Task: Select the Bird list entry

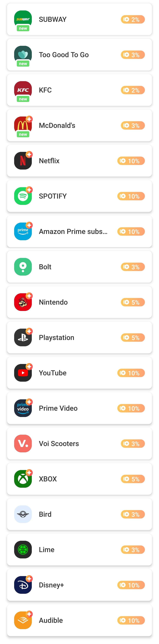Action: (x=79, y=514)
